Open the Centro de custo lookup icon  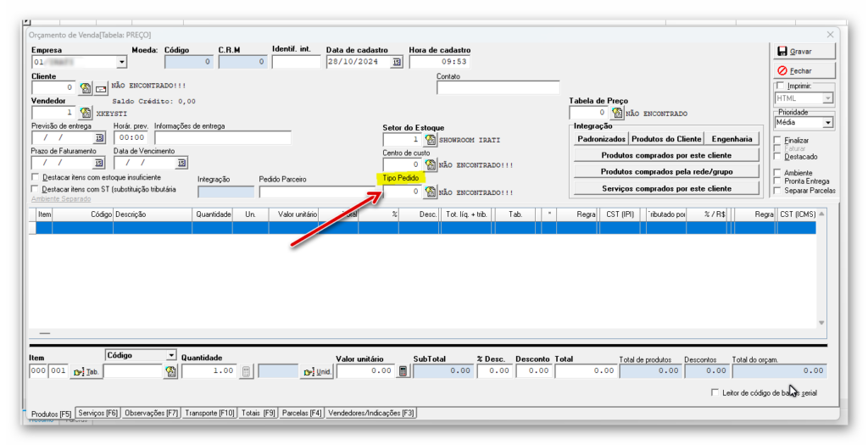pyautogui.click(x=430, y=164)
